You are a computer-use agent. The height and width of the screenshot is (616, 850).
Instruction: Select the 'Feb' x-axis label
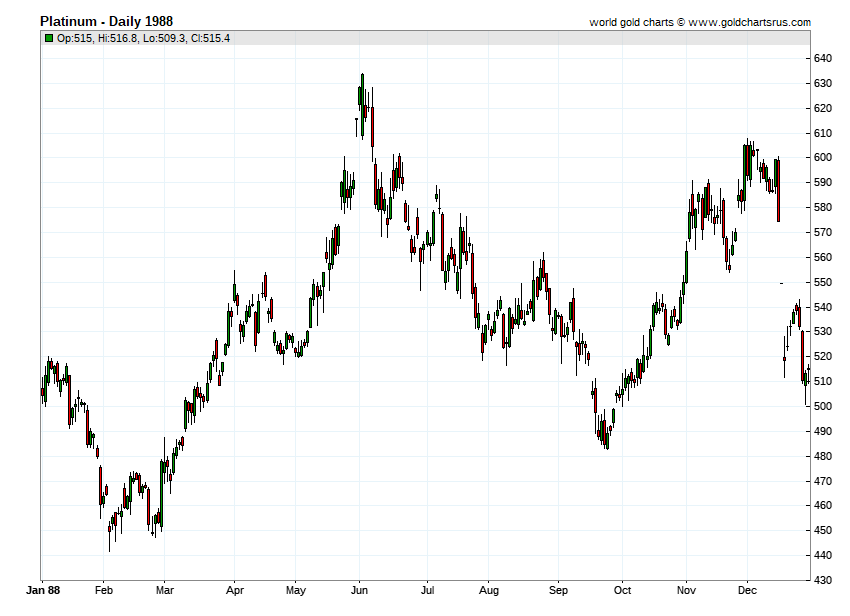click(x=104, y=590)
